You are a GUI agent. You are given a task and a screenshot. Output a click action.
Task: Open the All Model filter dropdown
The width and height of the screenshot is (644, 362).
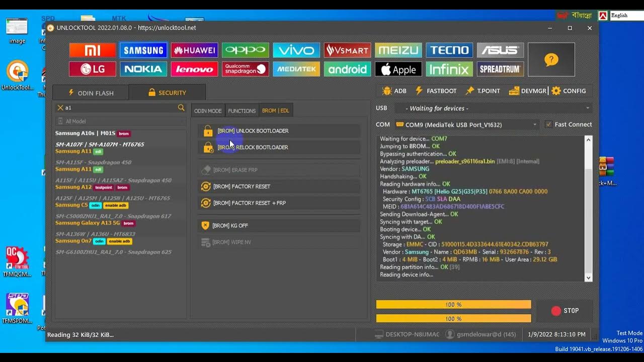click(x=121, y=121)
